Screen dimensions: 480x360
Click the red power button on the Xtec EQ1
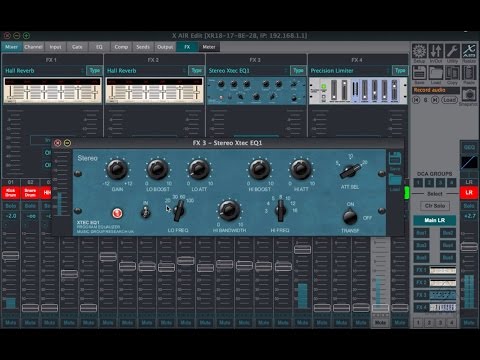(117, 213)
